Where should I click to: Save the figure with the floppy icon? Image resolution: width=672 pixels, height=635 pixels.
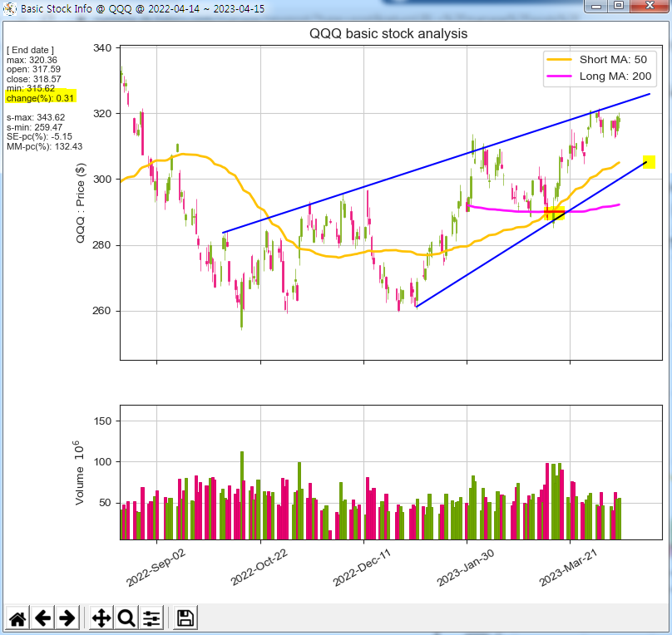[185, 618]
